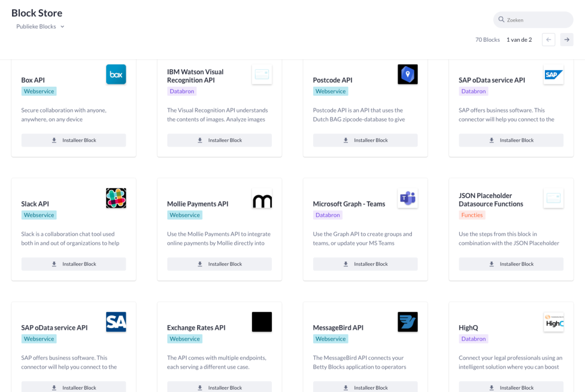Focus the Zoeken search field
This screenshot has width=585, height=392.
[533, 20]
